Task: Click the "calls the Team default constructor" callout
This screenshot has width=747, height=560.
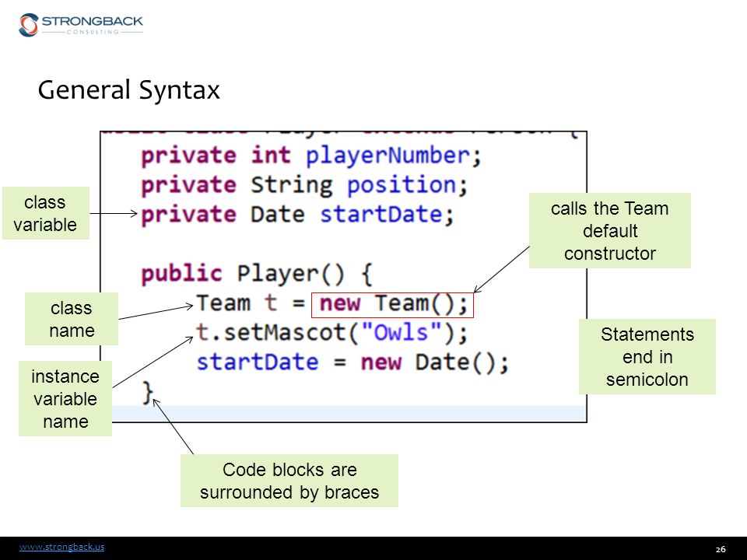Action: pos(610,230)
